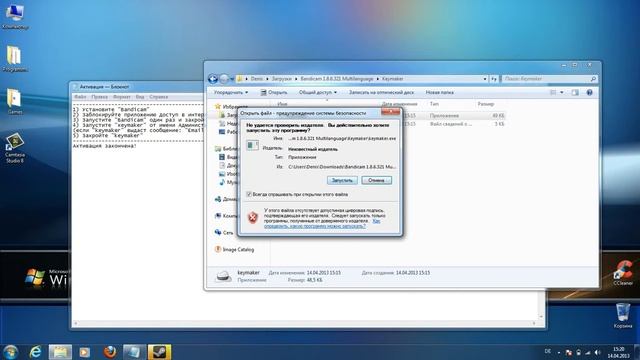The height and width of the screenshot is (360, 640).
Task: Open Правка menu in Notepad
Action: click(x=100, y=97)
